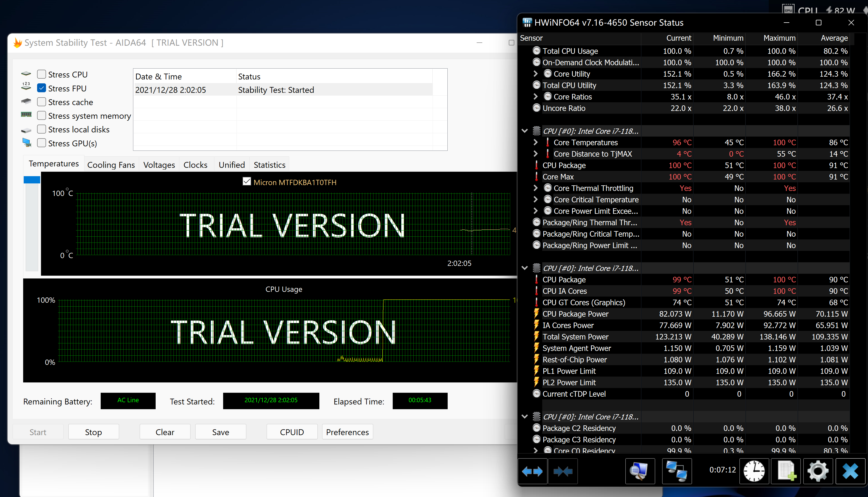The height and width of the screenshot is (497, 868).
Task: Click Stress cache chip icon
Action: tap(26, 101)
